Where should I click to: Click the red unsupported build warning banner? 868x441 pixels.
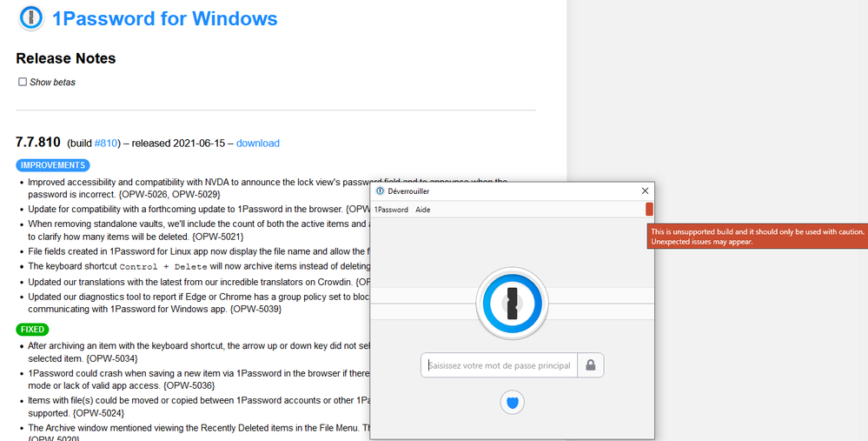tap(757, 237)
